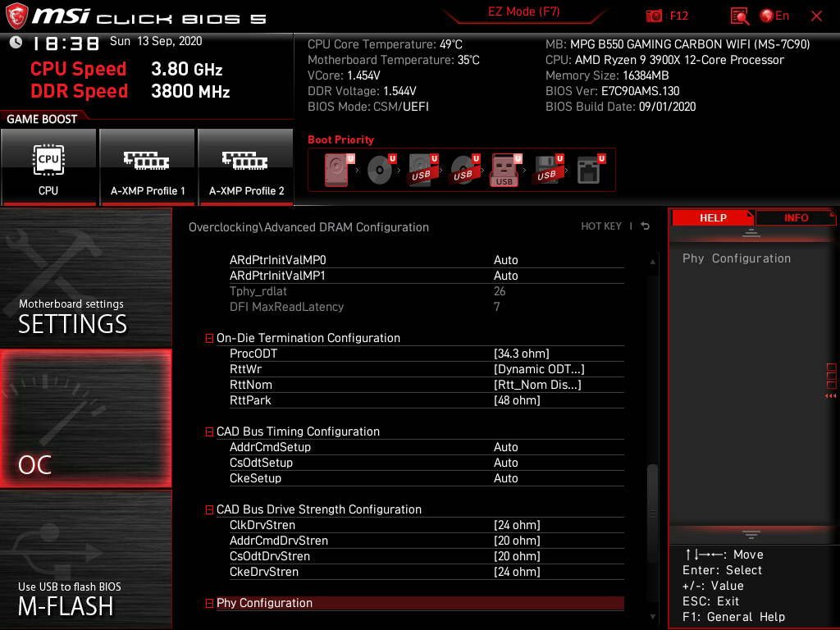Edit ARdPtrInitValMP0 Auto value

click(505, 260)
